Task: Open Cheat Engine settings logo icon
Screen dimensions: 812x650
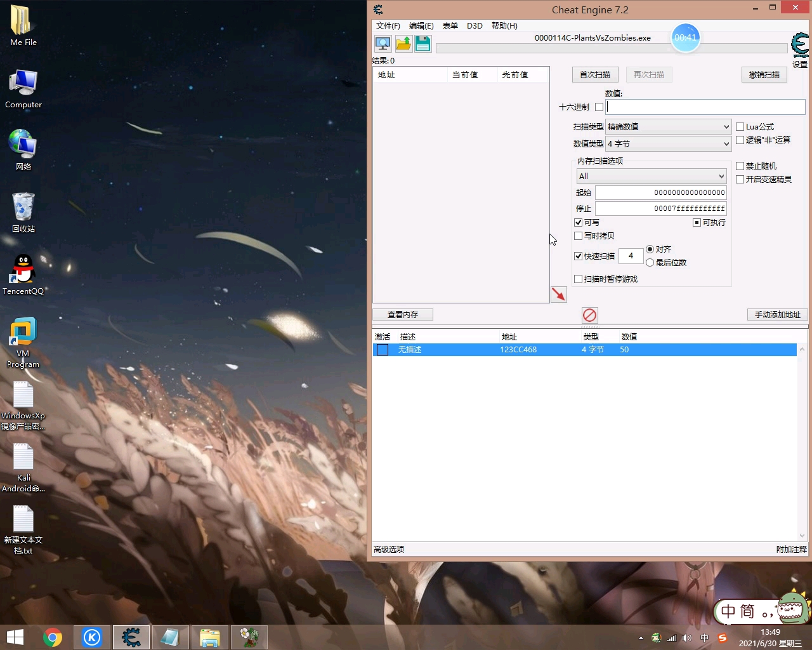Action: click(800, 46)
